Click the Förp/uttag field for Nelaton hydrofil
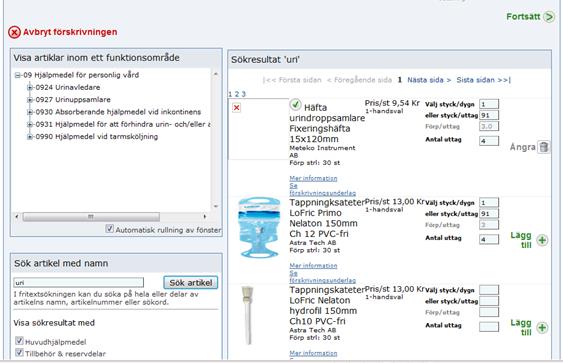The width and height of the screenshot is (563, 363). pyautogui.click(x=489, y=312)
